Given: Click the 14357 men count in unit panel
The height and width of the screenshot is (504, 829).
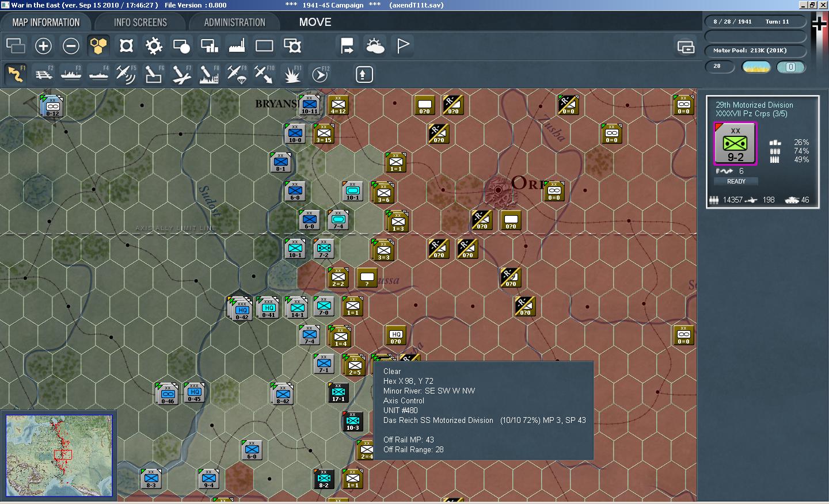Looking at the screenshot, I should 733,200.
